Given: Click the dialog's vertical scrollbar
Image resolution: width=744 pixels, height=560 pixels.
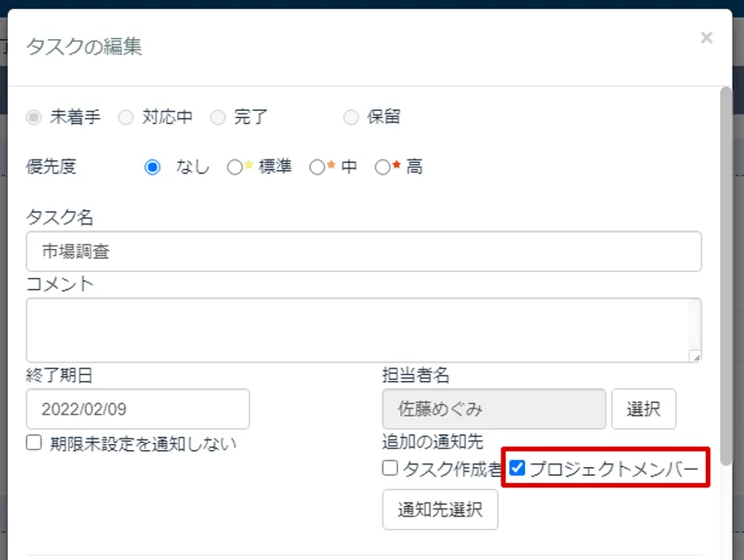Looking at the screenshot, I should point(726,276).
